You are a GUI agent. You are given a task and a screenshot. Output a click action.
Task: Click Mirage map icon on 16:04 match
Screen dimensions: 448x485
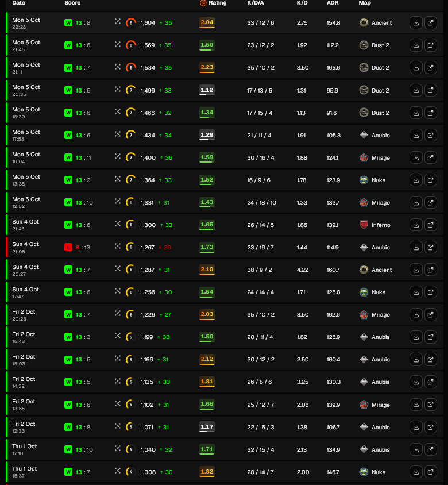(x=364, y=157)
